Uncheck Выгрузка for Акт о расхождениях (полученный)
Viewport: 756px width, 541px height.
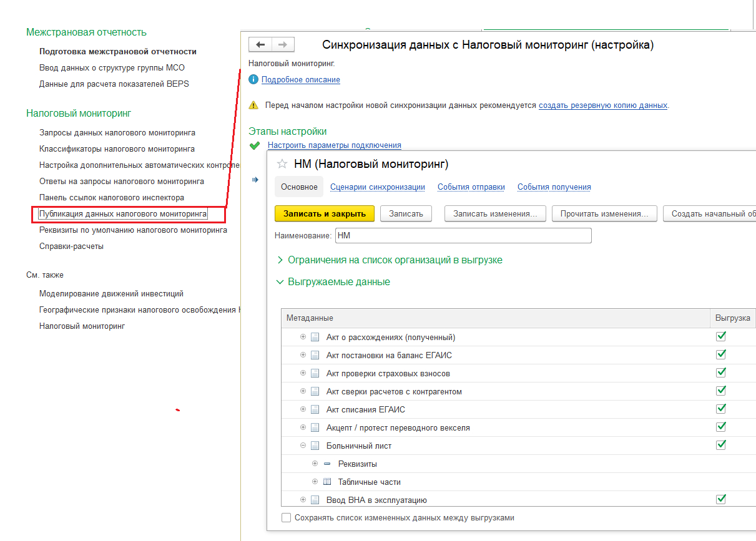tap(721, 336)
